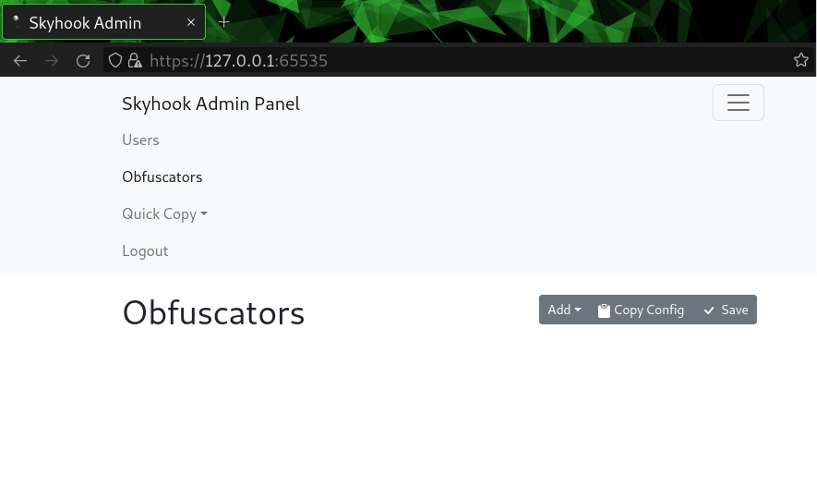Open the Add dropdown button
This screenshot has height=488, width=817.
click(564, 310)
